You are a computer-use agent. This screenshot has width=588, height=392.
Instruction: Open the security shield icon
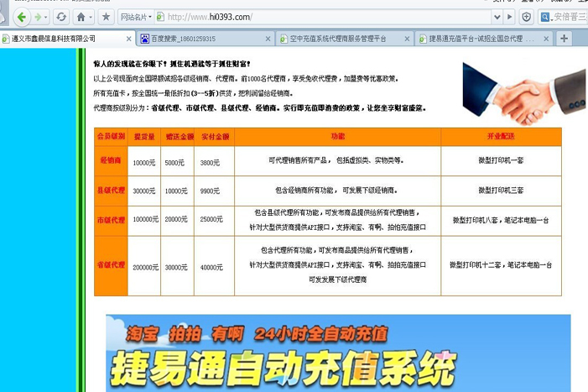527,17
